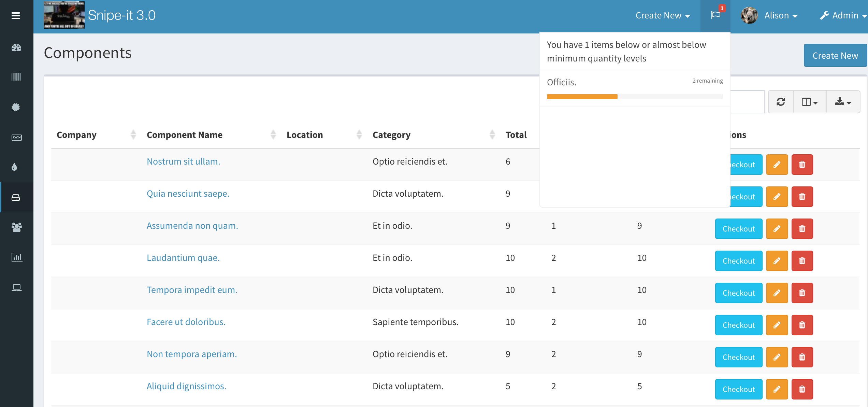Click the Snipe-it logo image

tap(64, 15)
